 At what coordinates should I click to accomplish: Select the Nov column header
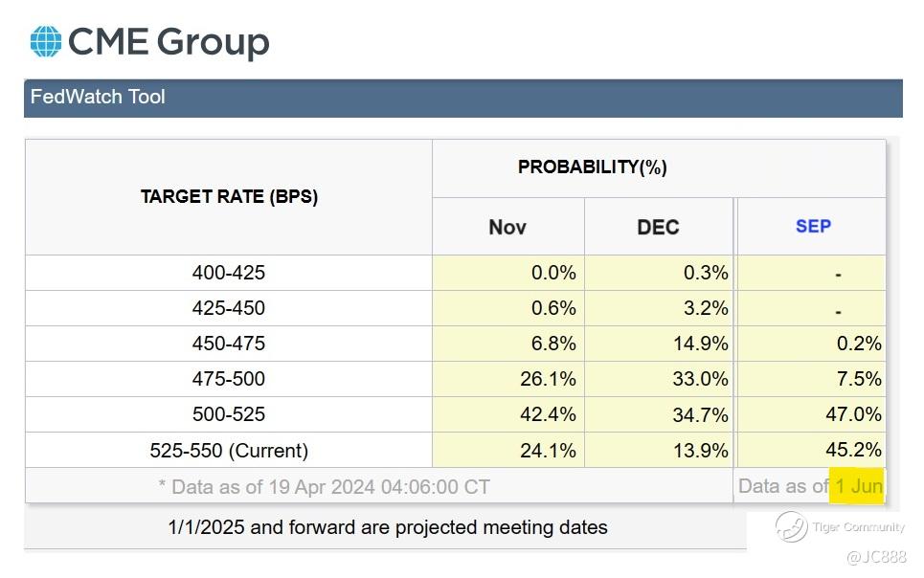point(507,227)
